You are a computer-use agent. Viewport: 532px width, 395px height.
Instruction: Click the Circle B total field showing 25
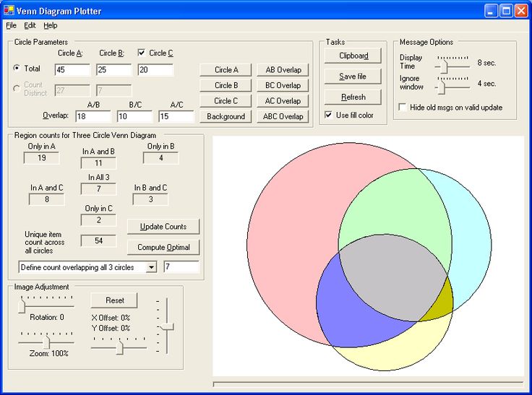(x=113, y=70)
